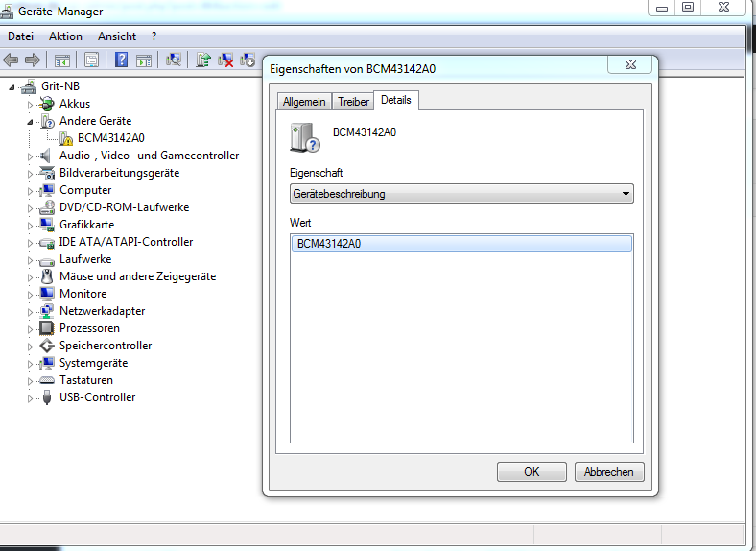756x551 pixels.
Task: Click the Forward arrow in the toolbar
Action: pos(33,60)
